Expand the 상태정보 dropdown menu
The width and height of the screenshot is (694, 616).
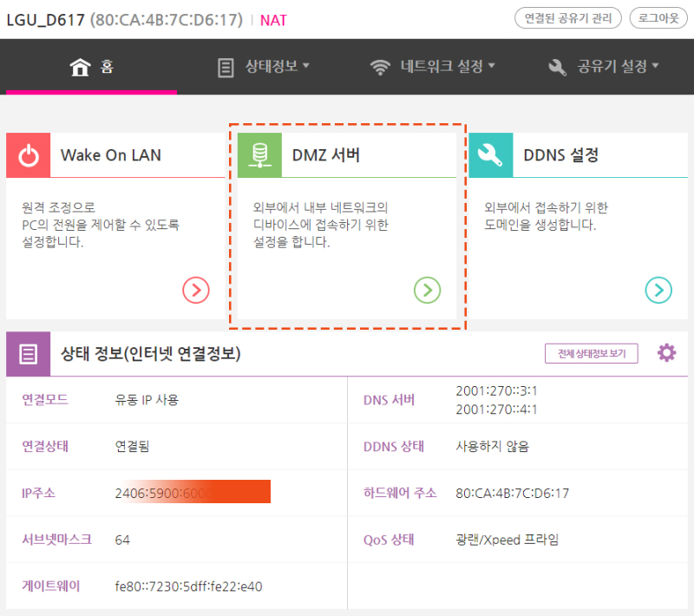(264, 67)
